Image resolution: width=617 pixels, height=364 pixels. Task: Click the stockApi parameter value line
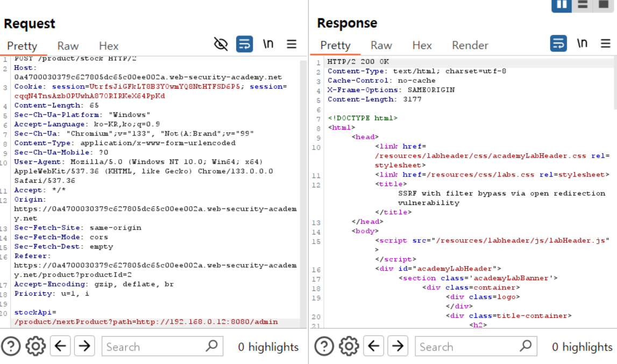[146, 322]
